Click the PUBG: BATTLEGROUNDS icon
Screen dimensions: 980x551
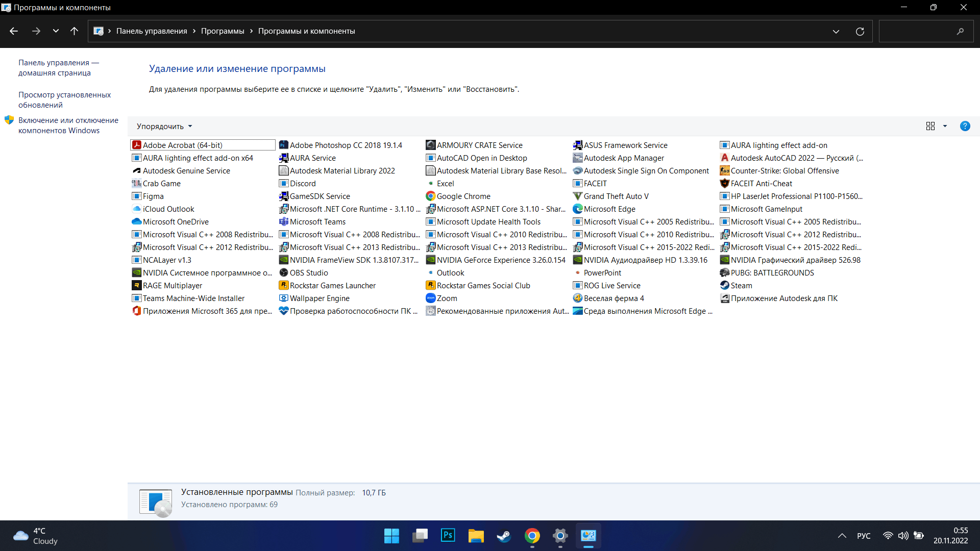[725, 273]
